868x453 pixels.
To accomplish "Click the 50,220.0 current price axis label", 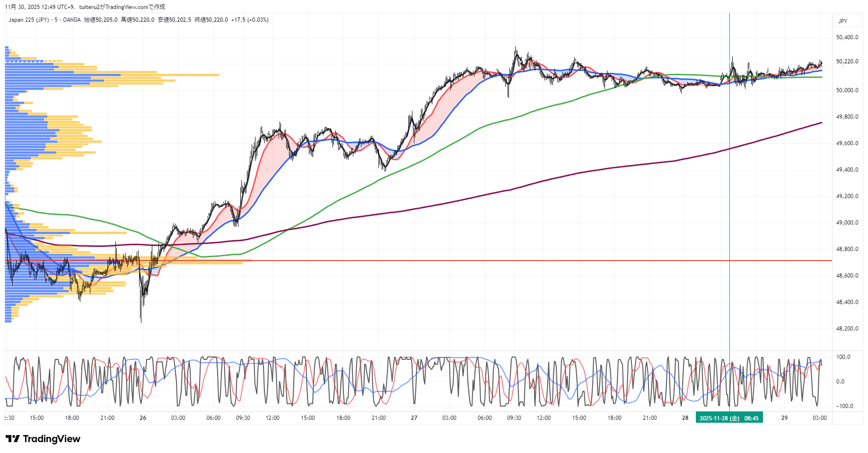I will tap(847, 61).
